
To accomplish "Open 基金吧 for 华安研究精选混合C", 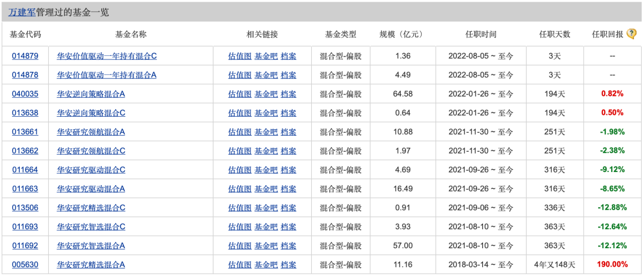I will tap(266, 208).
